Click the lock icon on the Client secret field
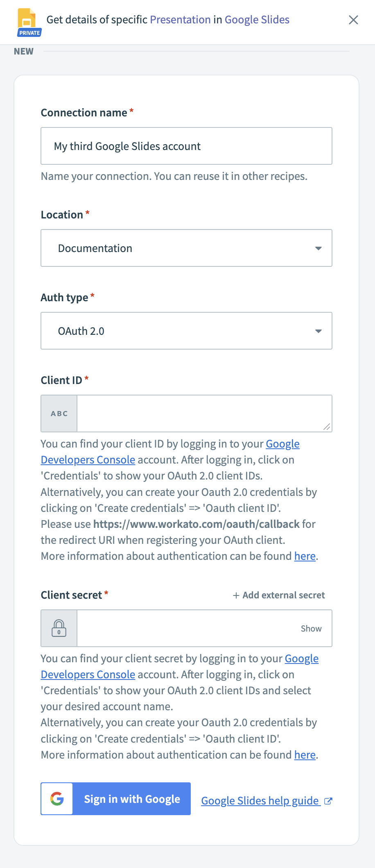375x868 pixels. tap(59, 628)
